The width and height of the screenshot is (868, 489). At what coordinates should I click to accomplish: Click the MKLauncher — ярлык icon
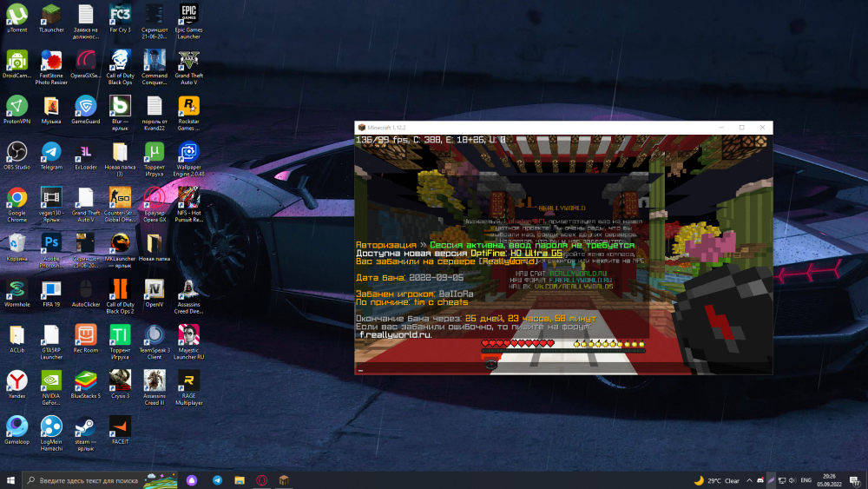coord(120,251)
